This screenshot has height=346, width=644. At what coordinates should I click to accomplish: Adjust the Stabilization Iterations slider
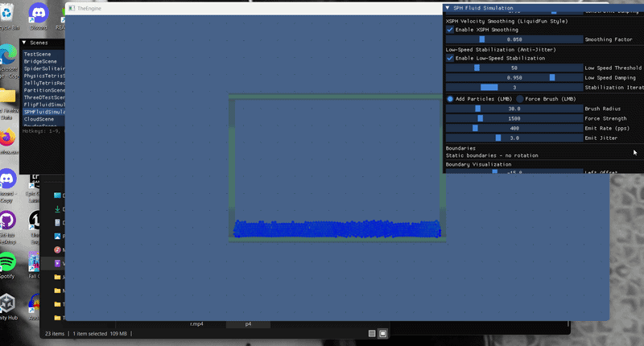[514, 88]
